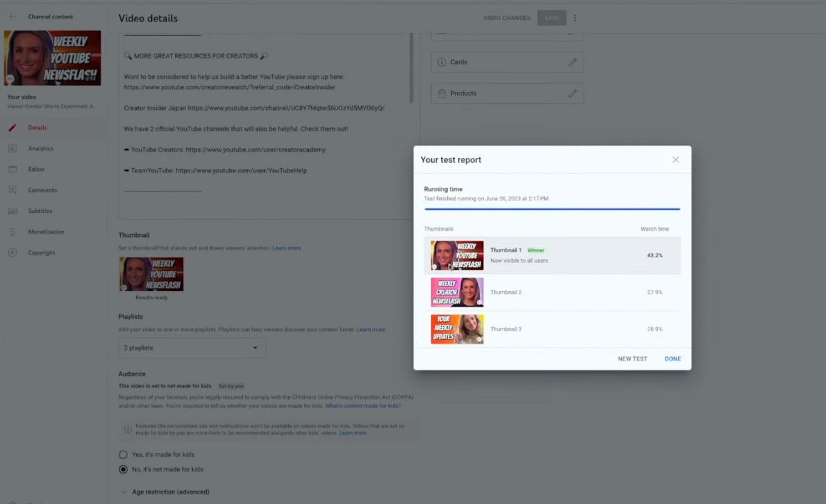Open the Analytics menu item
This screenshot has width=826, height=504.
(x=40, y=149)
